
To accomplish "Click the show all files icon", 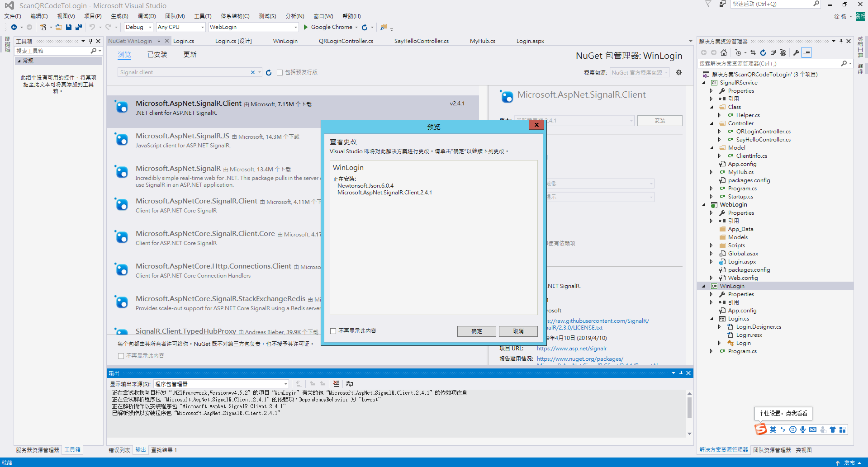I will point(783,52).
